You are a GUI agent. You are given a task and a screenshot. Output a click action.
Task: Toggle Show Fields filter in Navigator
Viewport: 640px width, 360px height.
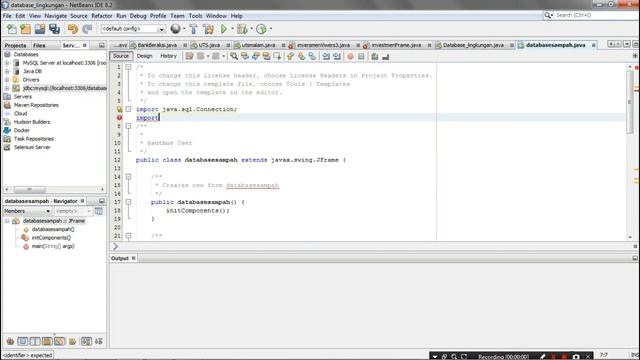(22, 341)
